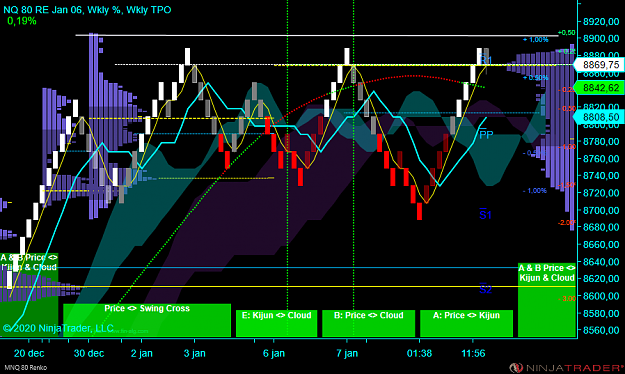The image size is (625, 374).
Task: Click the blue - 1,00% level label
Action: [x=535, y=191]
